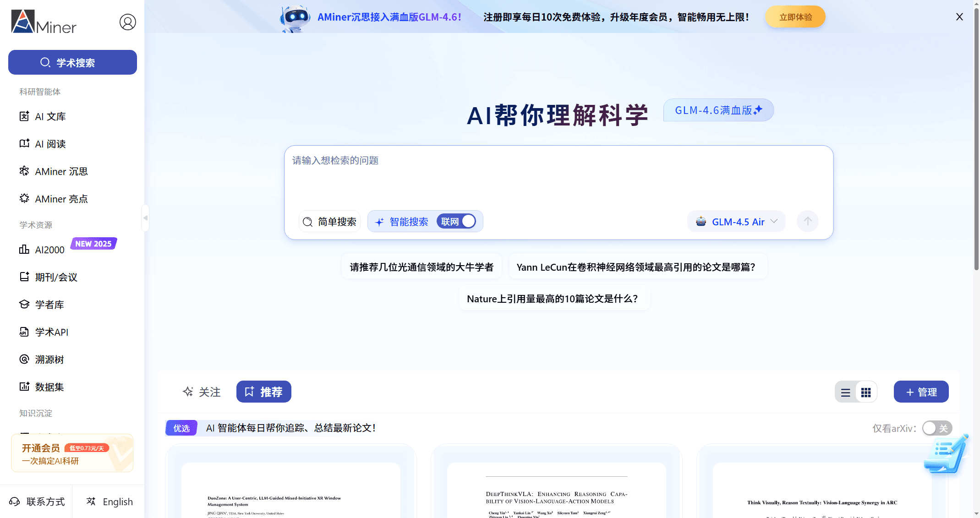Select AI 阅读 in the sidebar
Screen dimensions: 980x518
(50, 144)
